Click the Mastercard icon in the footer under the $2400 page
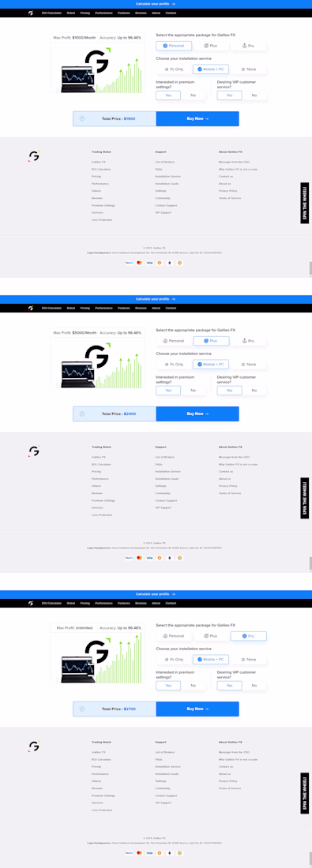This screenshot has height=868, width=312. click(139, 558)
